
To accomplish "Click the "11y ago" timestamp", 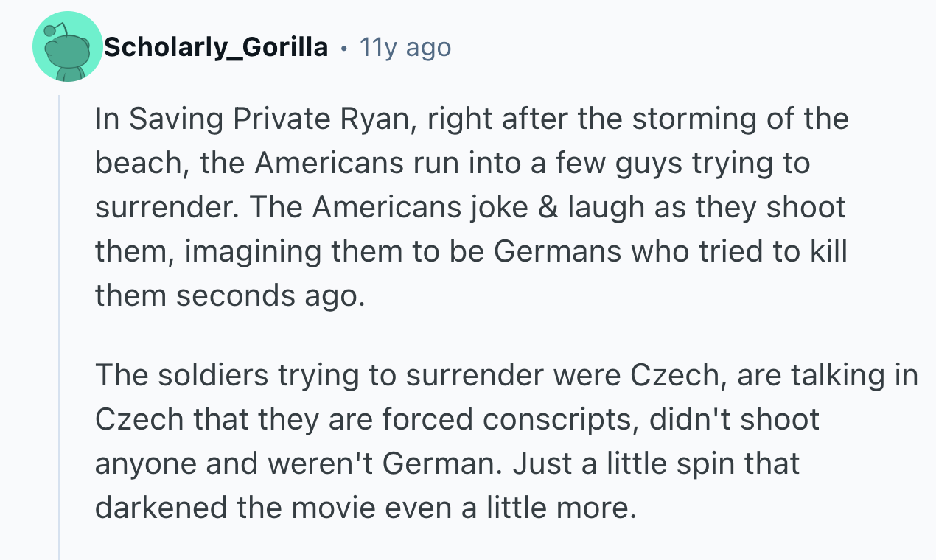I will 405,48.
